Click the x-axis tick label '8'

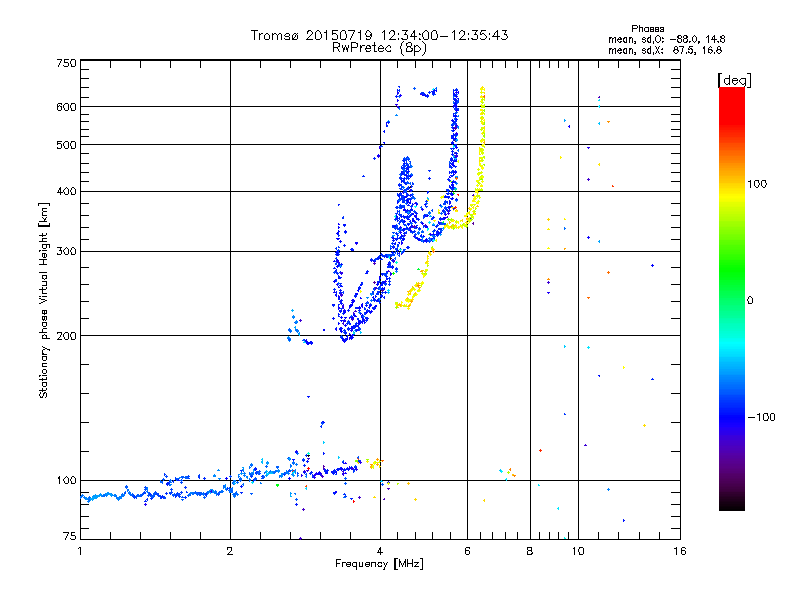click(x=530, y=551)
